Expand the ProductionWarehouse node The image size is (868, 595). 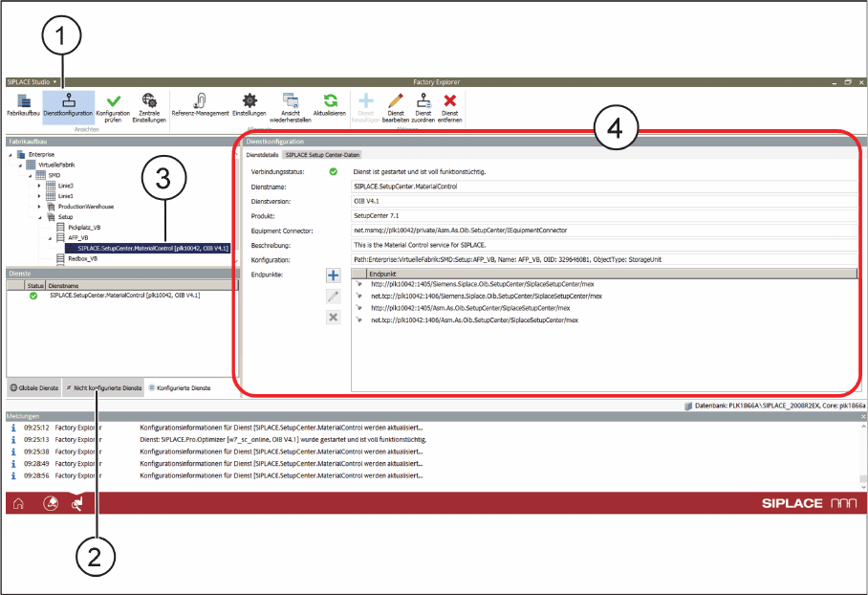(39, 207)
